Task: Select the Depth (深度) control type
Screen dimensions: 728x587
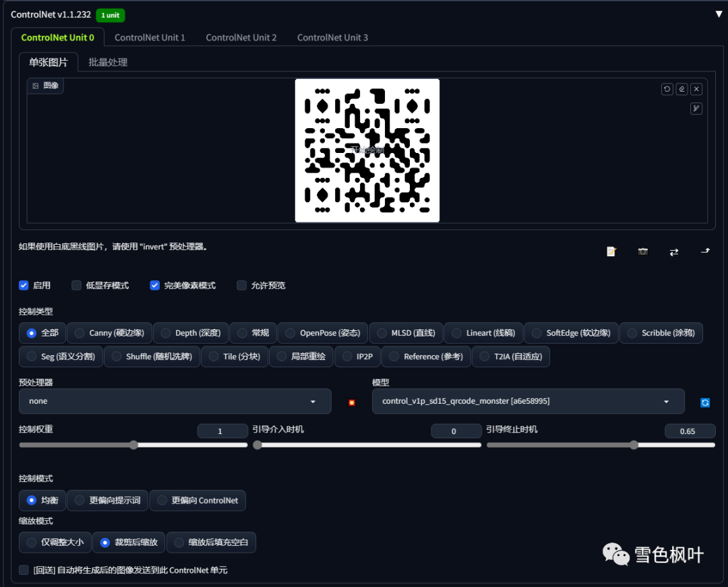Action: (x=191, y=333)
